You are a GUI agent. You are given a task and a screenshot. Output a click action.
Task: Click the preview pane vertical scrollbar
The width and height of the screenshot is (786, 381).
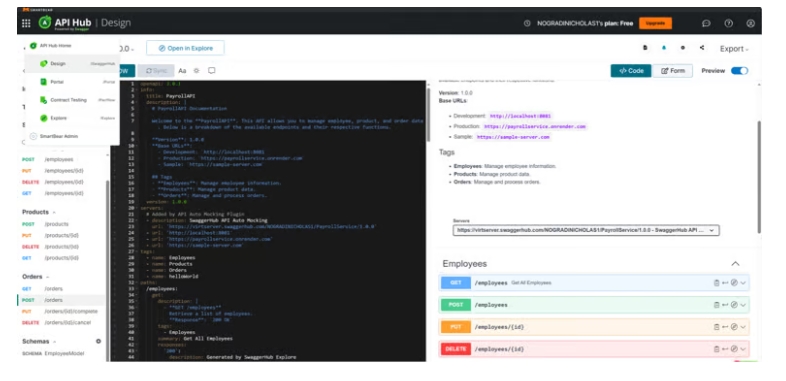759,176
